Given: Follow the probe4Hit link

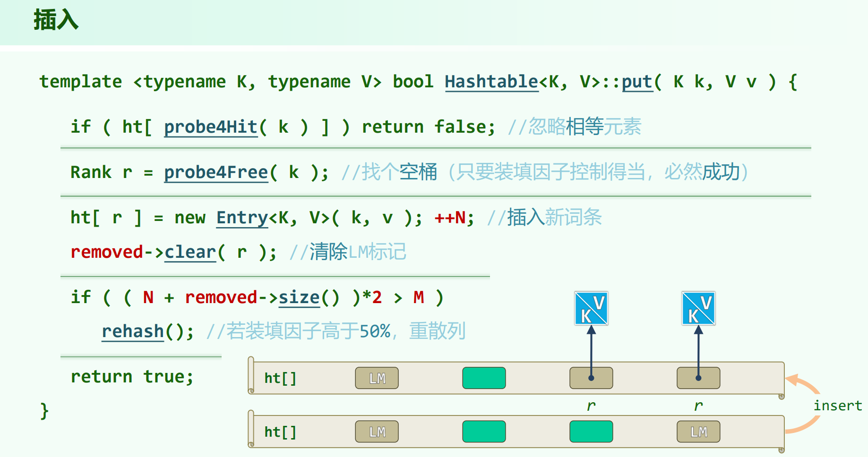Looking at the screenshot, I should click(210, 127).
